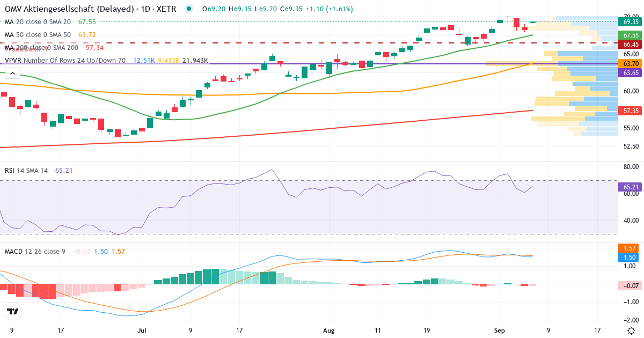Click the Jul label on time axis
Image resolution: width=644 pixels, height=338 pixels.
142,330
